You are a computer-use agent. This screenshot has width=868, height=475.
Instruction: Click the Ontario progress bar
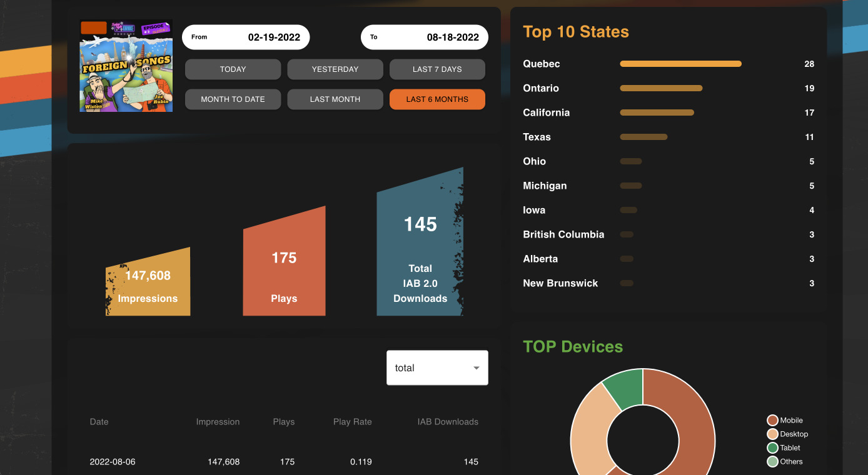pos(661,88)
